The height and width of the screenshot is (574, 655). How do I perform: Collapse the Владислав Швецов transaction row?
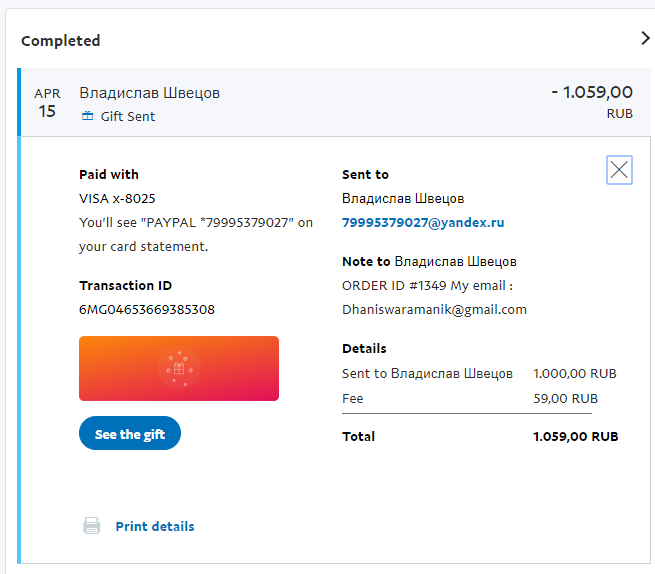point(163,93)
